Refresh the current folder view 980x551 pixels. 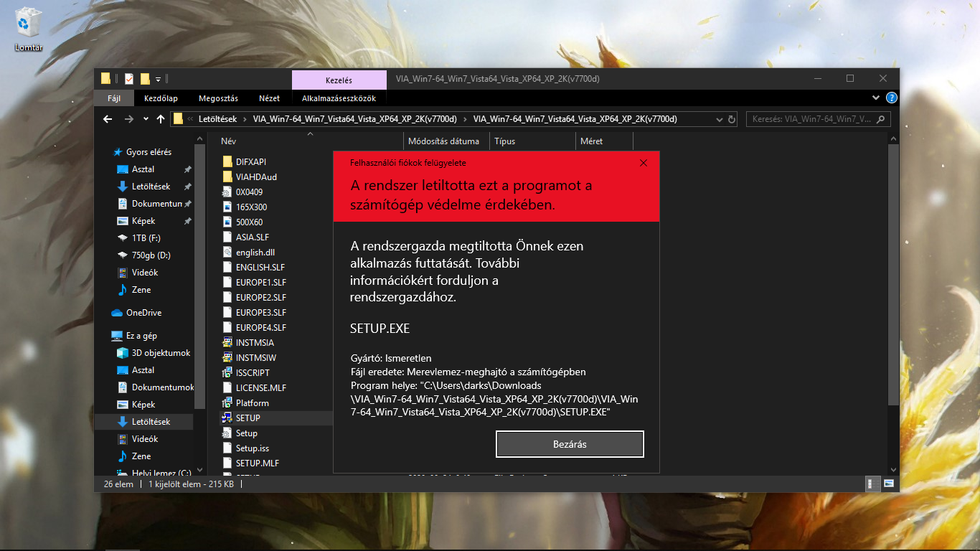coord(731,119)
